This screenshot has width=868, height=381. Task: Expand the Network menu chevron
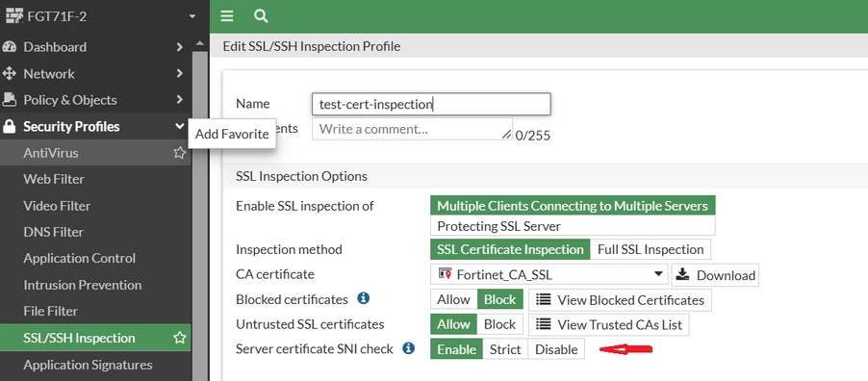pyautogui.click(x=179, y=73)
